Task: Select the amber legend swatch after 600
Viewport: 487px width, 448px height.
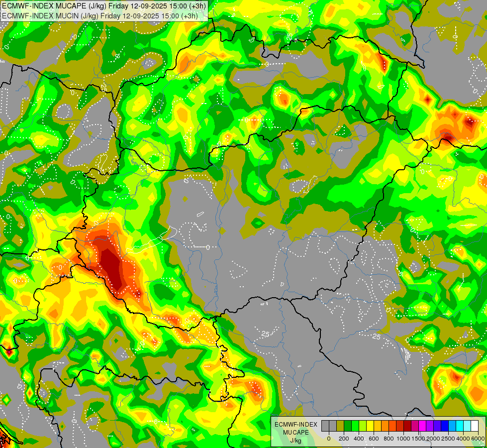Action: (378, 426)
